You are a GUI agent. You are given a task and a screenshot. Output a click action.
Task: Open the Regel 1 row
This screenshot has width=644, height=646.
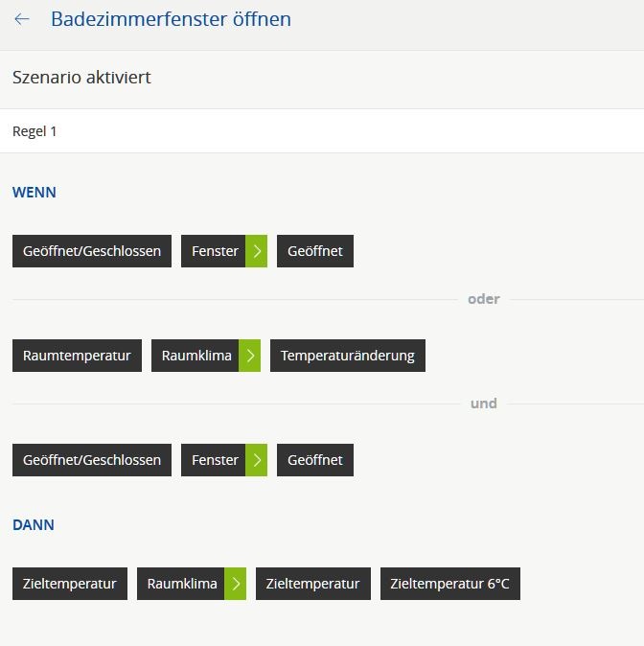point(322,131)
